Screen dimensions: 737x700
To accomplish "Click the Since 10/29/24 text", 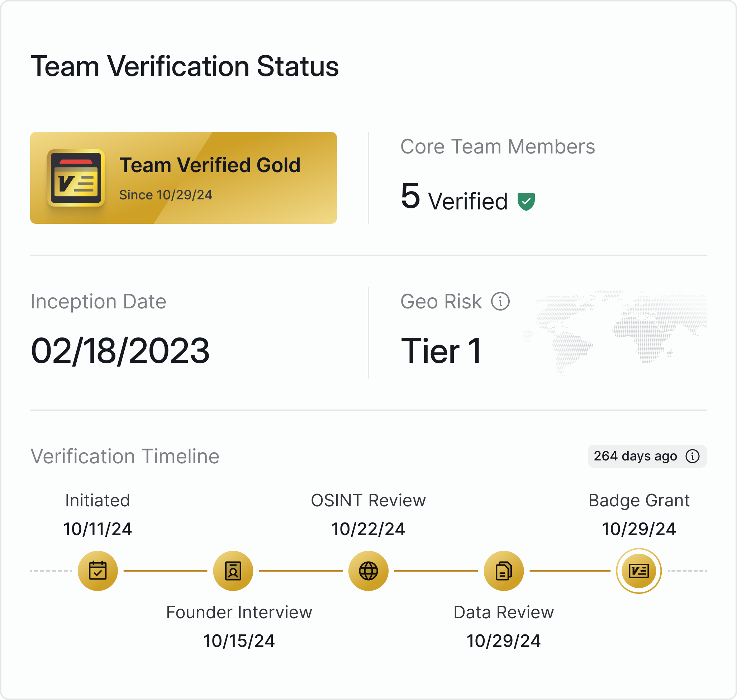I will pyautogui.click(x=166, y=195).
